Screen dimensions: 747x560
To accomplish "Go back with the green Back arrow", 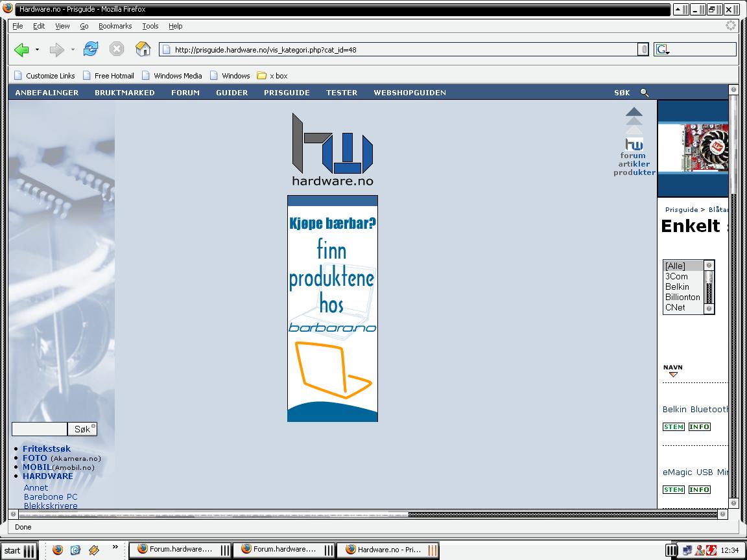I will coord(21,49).
